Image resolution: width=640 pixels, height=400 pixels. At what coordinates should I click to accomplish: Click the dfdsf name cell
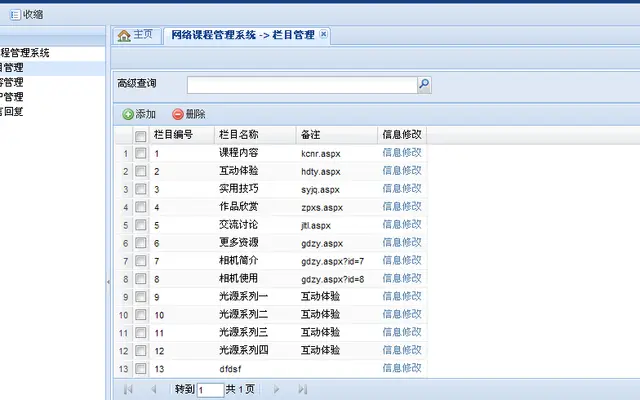(x=230, y=369)
